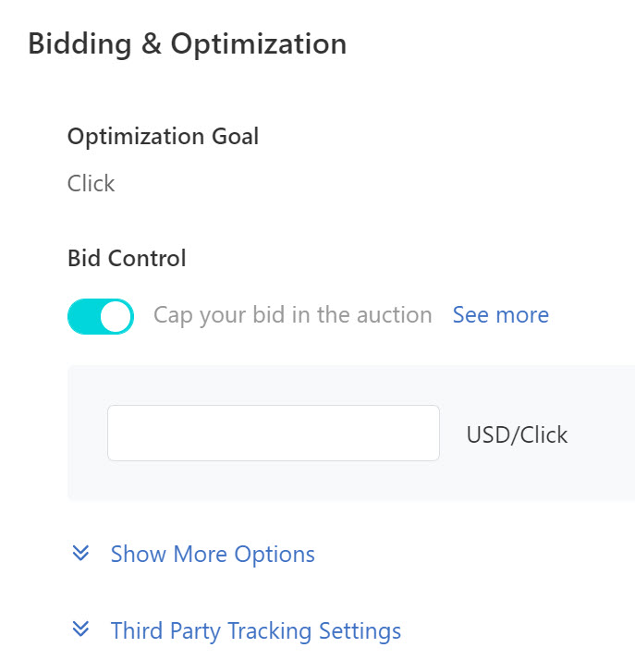Click the white knob of the bid cap switch
The image size is (635, 672).
(x=116, y=316)
